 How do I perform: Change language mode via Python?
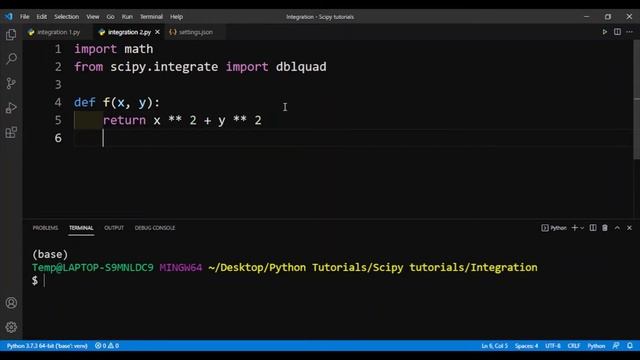tap(596, 346)
